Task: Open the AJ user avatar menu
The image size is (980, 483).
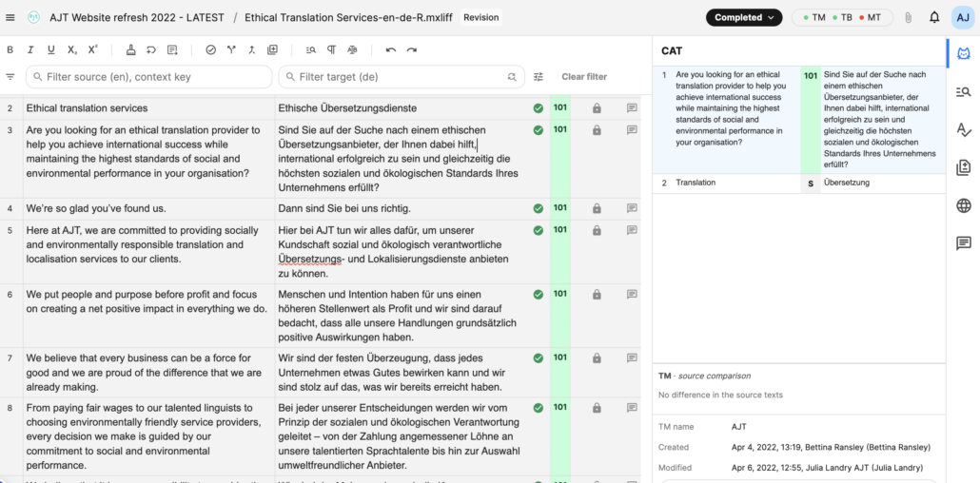Action: coord(961,17)
